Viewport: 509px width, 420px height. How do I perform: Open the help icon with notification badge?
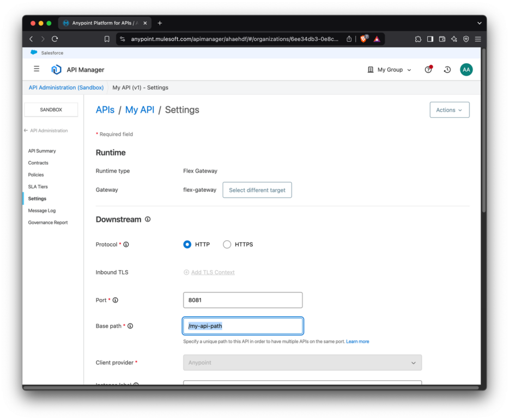tap(428, 70)
